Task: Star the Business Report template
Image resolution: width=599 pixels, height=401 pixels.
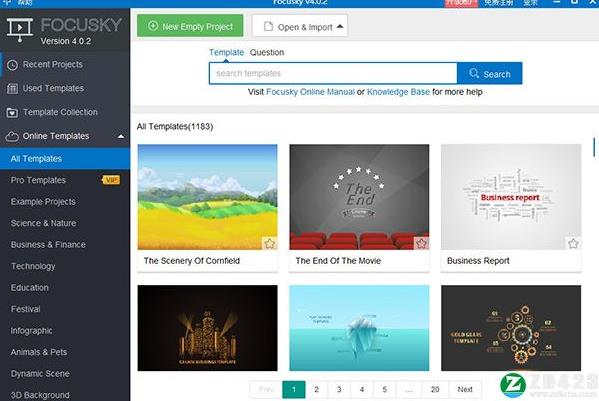Action: click(x=573, y=243)
